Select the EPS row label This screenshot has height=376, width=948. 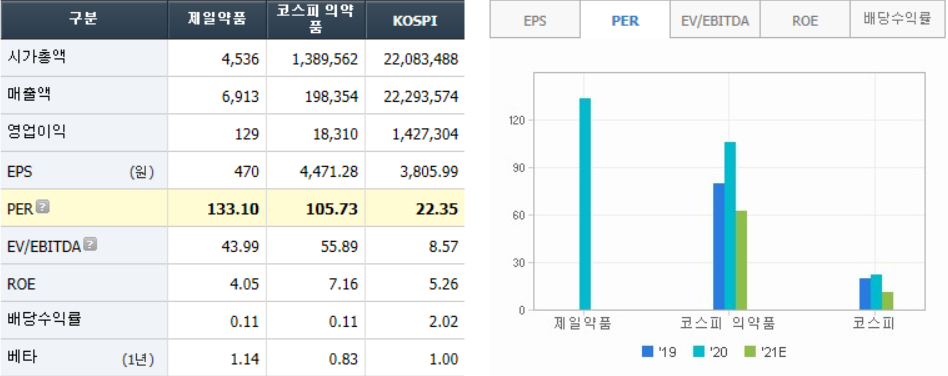(x=19, y=172)
